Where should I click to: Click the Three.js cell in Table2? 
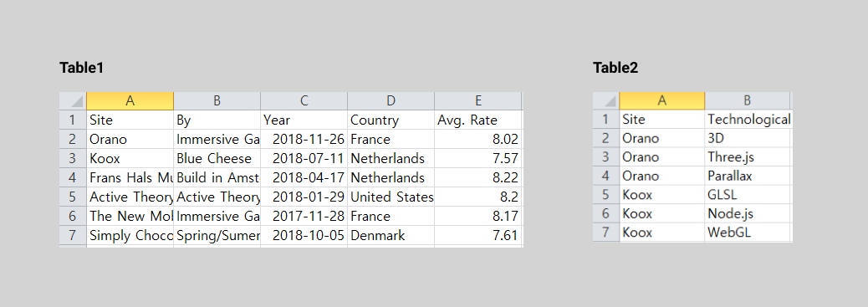(x=748, y=157)
